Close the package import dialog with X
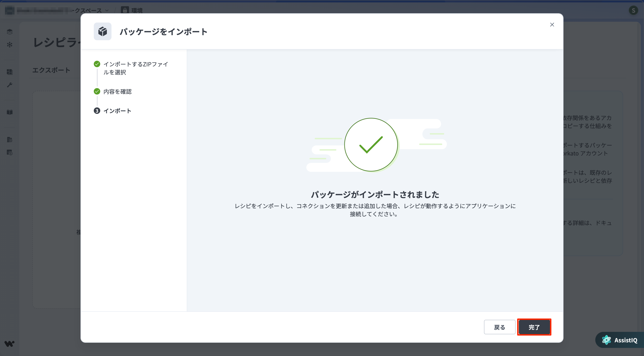Image resolution: width=644 pixels, height=356 pixels. [x=552, y=25]
